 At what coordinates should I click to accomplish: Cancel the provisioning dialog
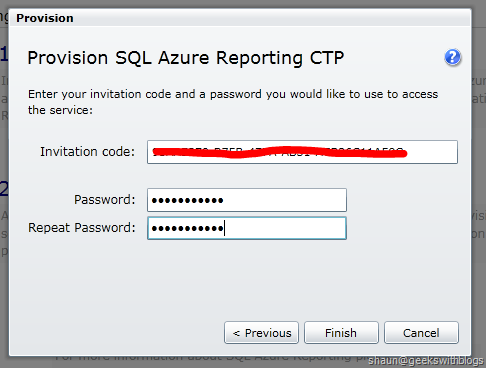[421, 332]
